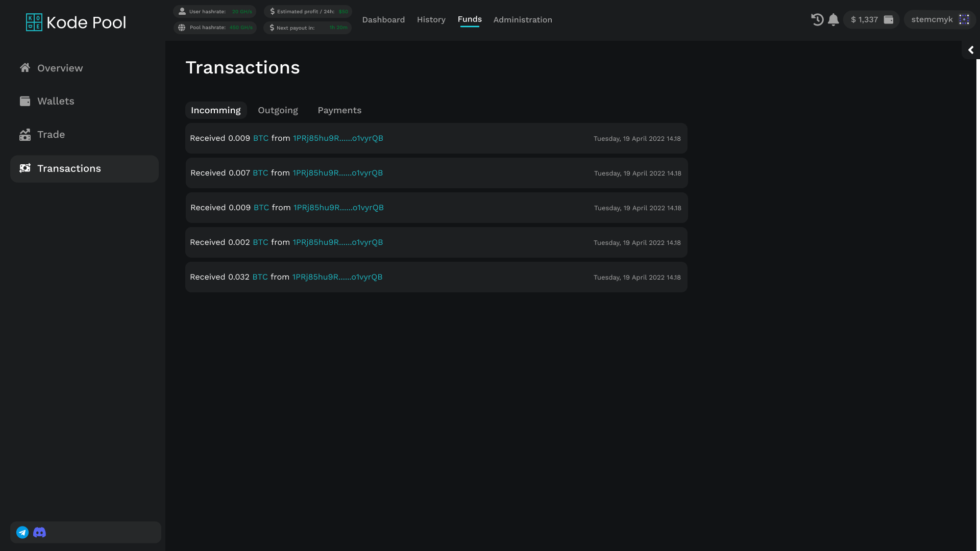The width and height of the screenshot is (980, 551).
Task: Click the Kode Pool logo icon
Action: pos(34,22)
